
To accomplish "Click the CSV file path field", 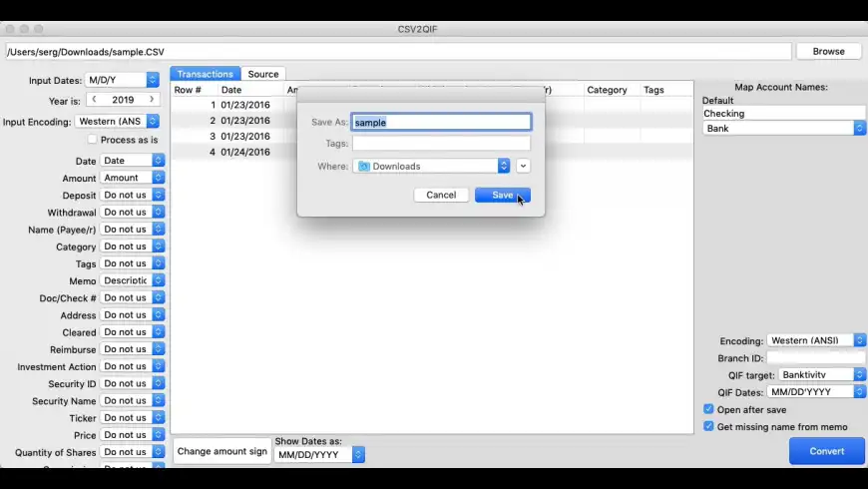I will click(x=398, y=52).
